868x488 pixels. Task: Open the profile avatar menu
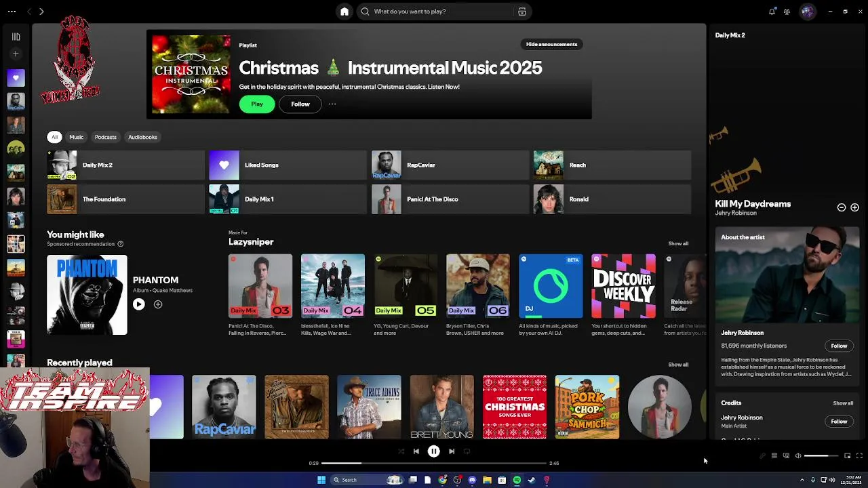[x=807, y=12]
